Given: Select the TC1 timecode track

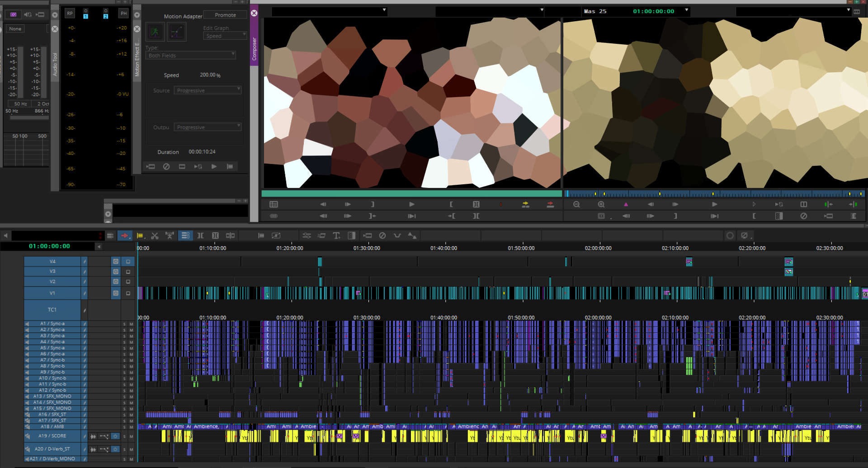Looking at the screenshot, I should 52,310.
